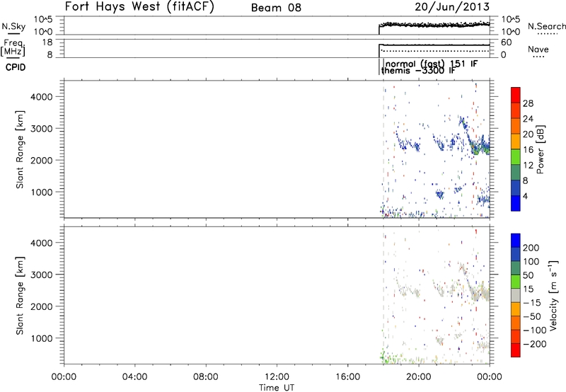Click the '18' frequency axis tick label
Image resolution: width=566 pixels, height=392 pixels.
pyautogui.click(x=47, y=42)
